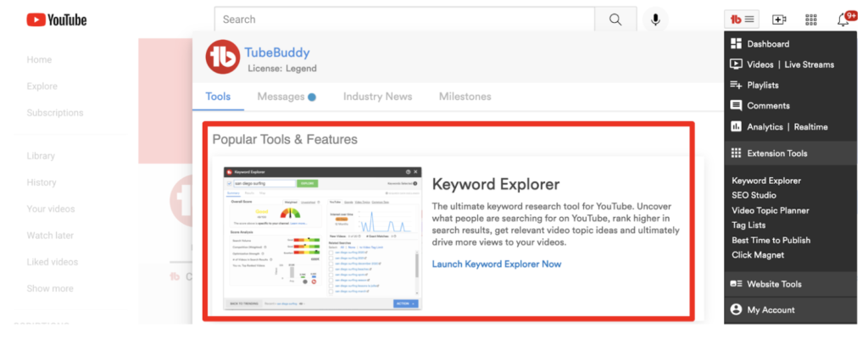This screenshot has height=345, width=868.
Task: Select Click Magnet in Extension Tools
Action: [758, 255]
